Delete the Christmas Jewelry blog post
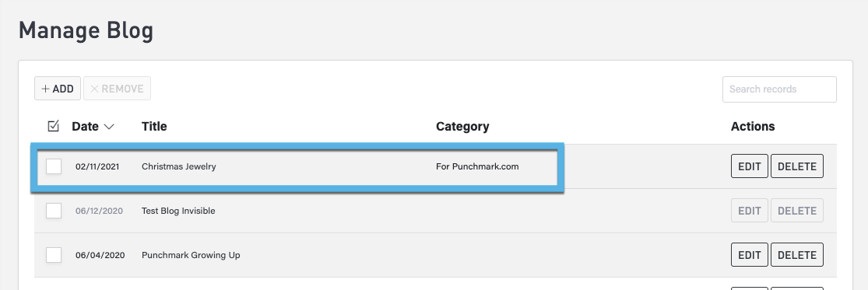The image size is (868, 290). pos(797,166)
